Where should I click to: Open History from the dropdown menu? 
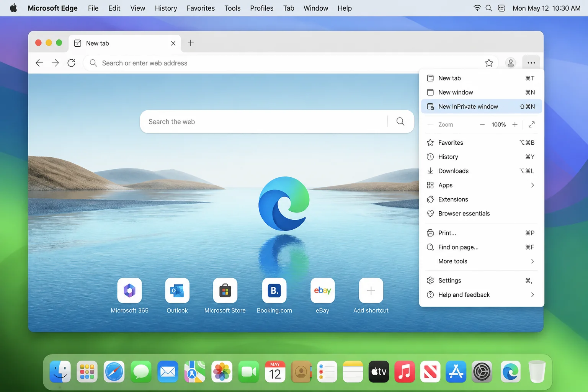click(x=482, y=157)
